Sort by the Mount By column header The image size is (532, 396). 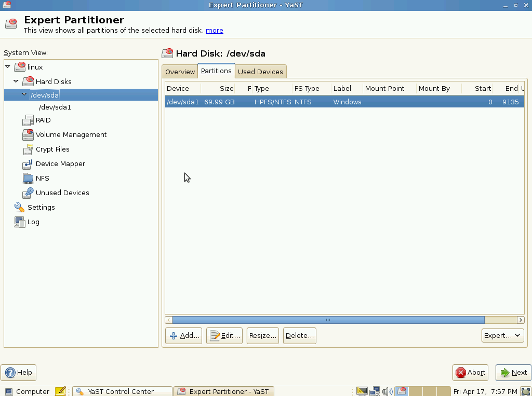click(x=439, y=88)
